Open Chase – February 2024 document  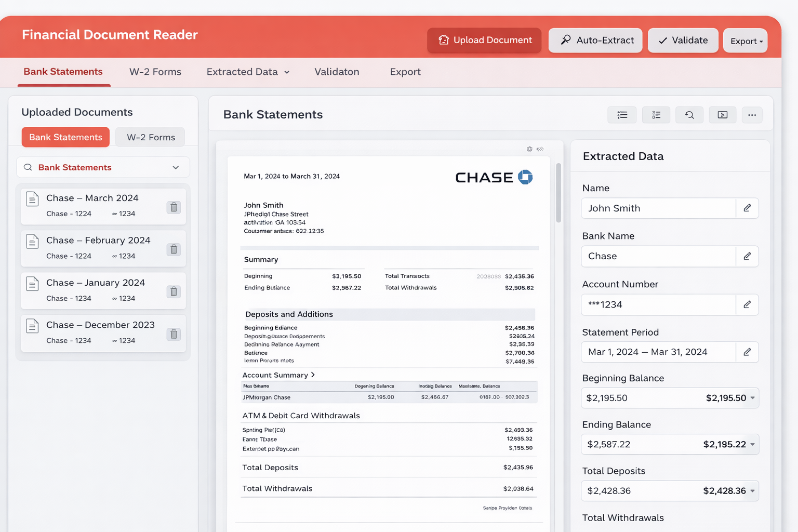point(103,248)
